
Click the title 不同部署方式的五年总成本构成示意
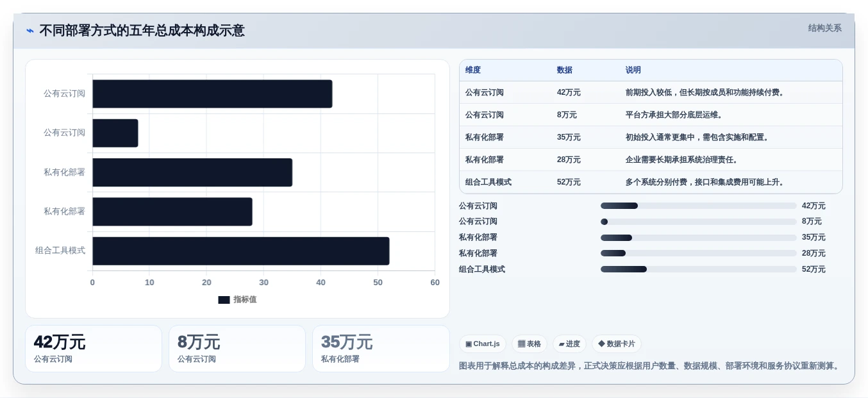click(x=142, y=30)
